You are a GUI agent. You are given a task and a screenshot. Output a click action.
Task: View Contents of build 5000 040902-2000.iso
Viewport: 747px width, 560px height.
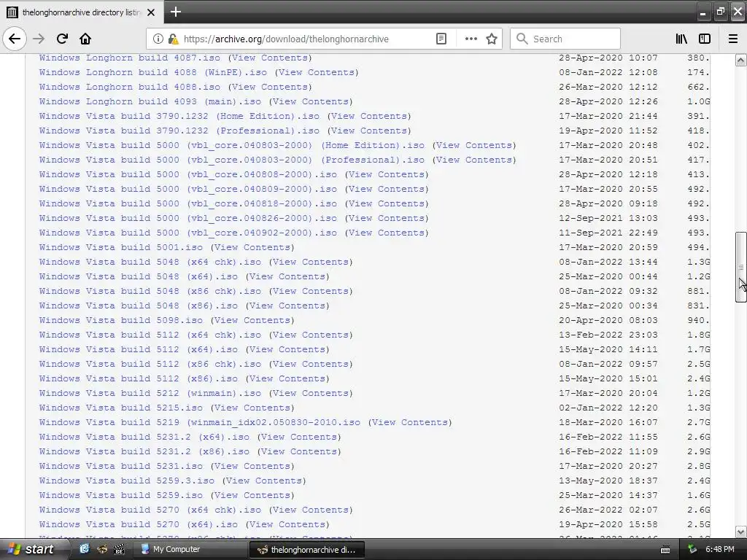point(387,233)
